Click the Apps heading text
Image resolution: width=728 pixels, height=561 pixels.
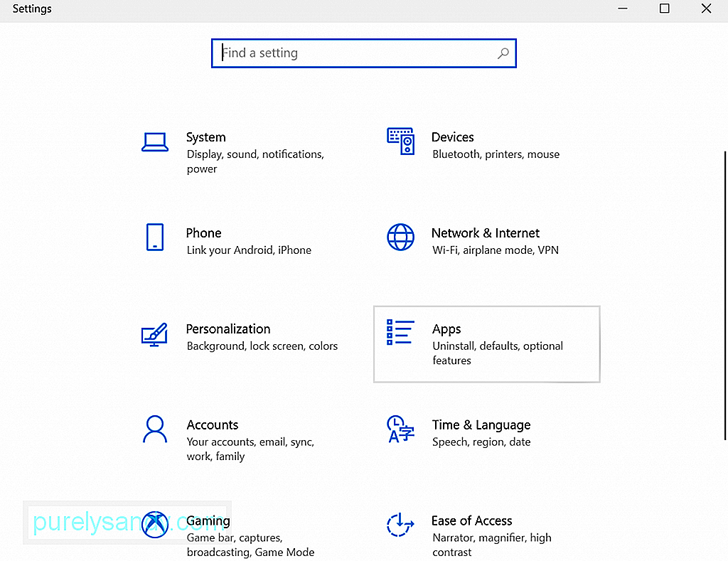pos(446,329)
